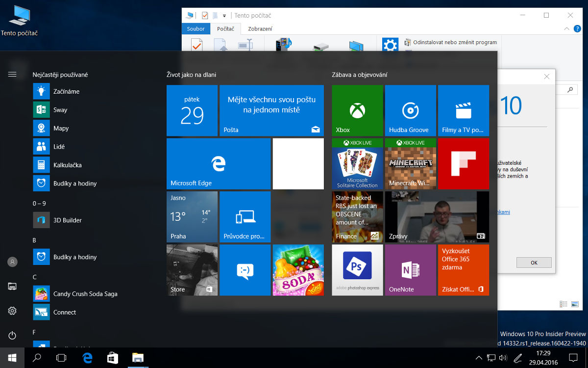The image size is (588, 368).
Task: Open the user account icon in Start
Action: pos(12,262)
